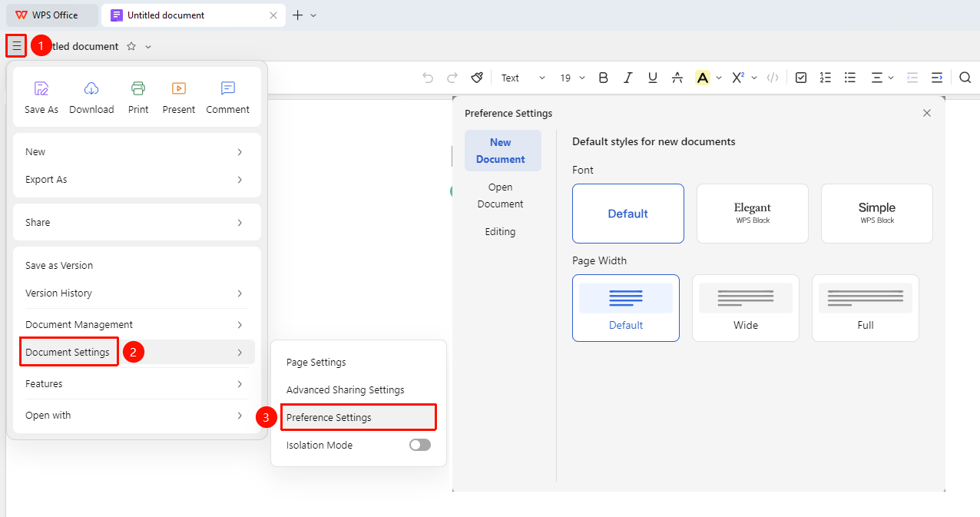Choose the Elegant font style
The image size is (980, 517).
(753, 214)
